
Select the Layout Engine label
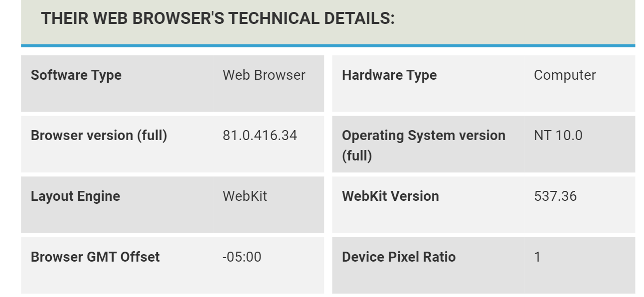pyautogui.click(x=75, y=196)
